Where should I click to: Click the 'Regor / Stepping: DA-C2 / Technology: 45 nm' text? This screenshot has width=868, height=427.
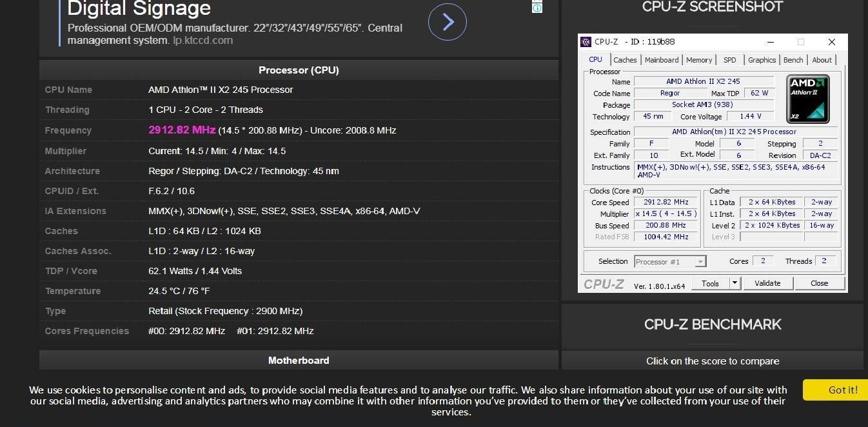244,171
